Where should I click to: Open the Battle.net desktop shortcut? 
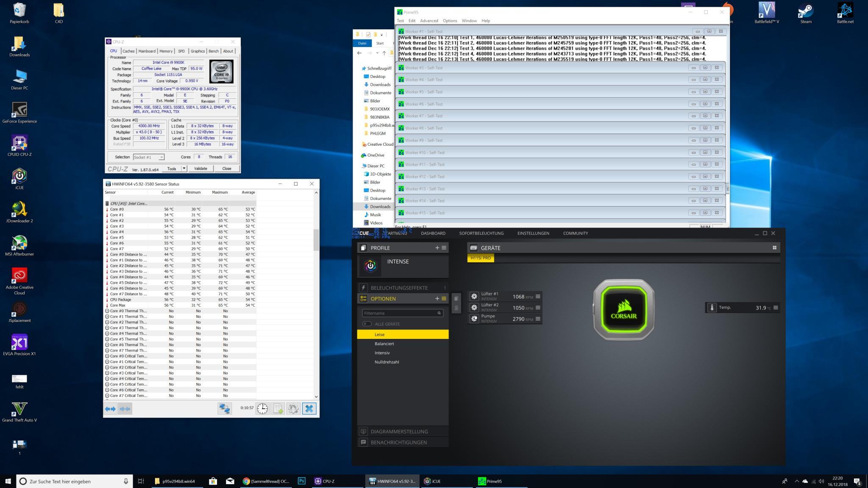point(845,13)
